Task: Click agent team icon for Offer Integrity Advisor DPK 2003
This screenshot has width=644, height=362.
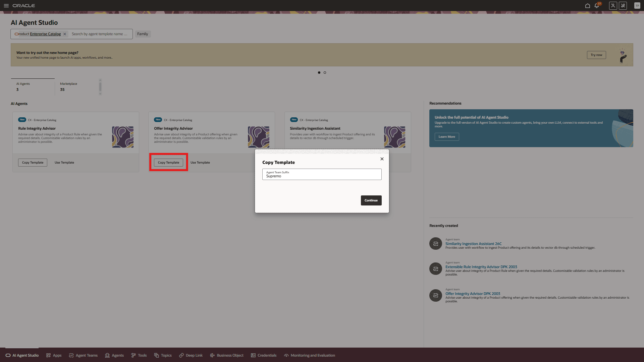Action: pos(436,296)
